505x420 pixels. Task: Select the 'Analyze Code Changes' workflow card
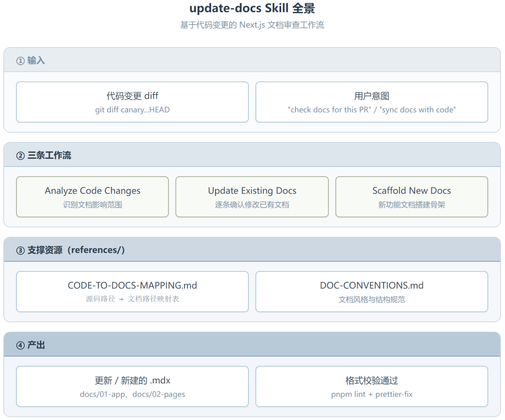[92, 197]
